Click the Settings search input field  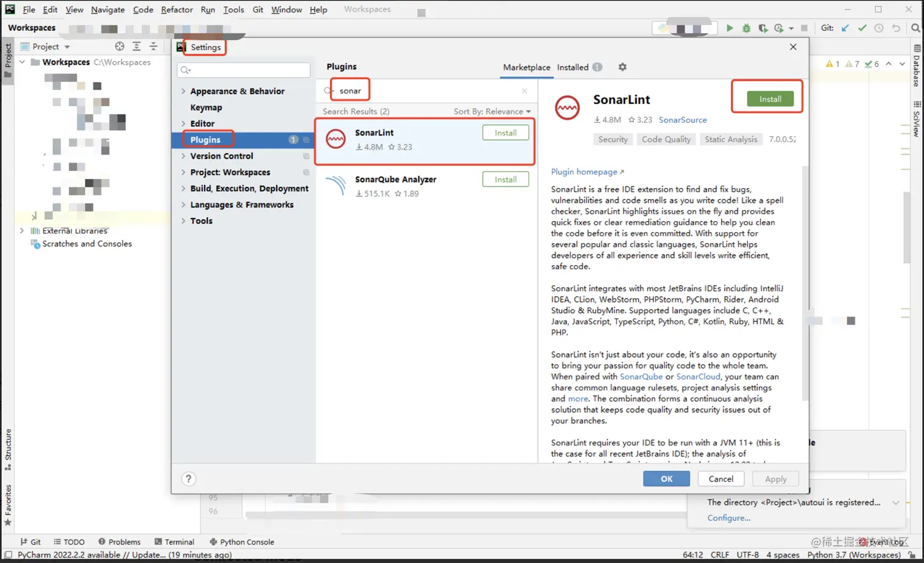point(243,70)
